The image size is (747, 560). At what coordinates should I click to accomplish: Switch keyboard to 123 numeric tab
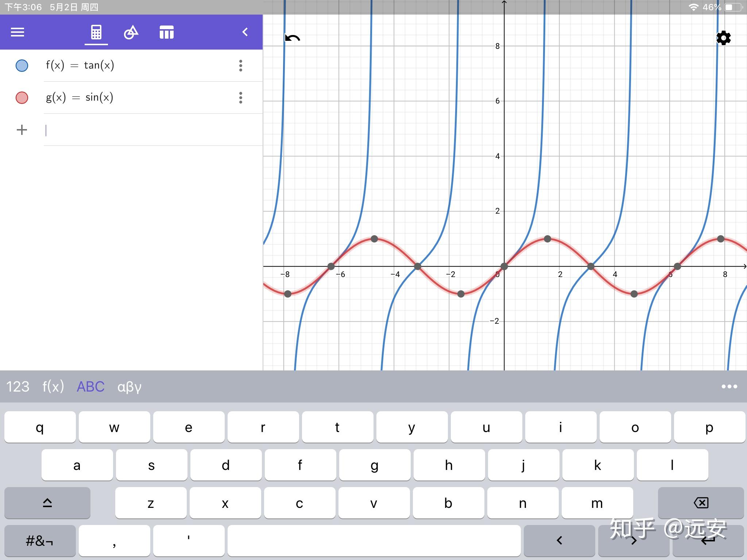point(18,386)
